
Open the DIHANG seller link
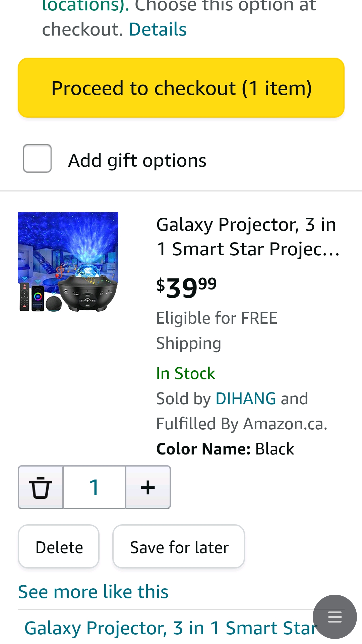click(x=246, y=399)
